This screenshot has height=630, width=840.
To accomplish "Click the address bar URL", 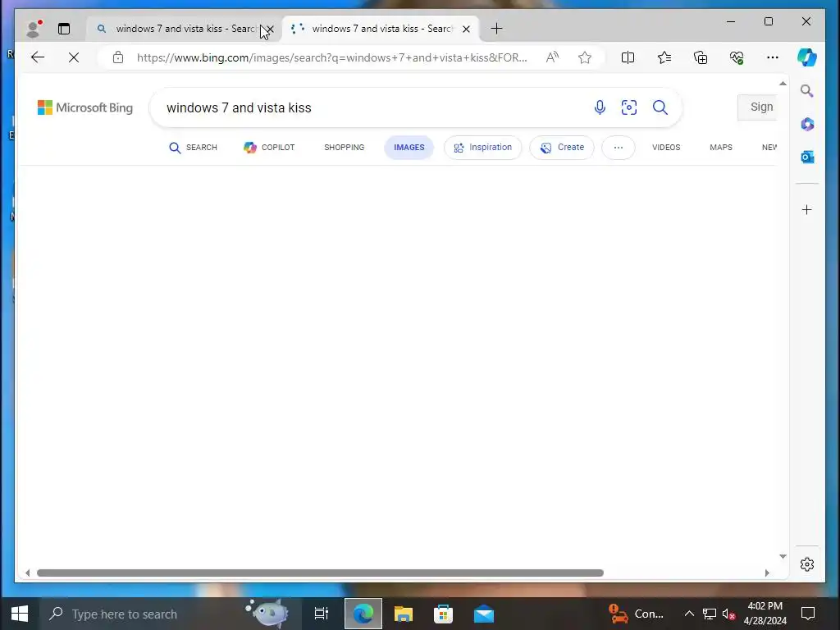I will tap(331, 57).
